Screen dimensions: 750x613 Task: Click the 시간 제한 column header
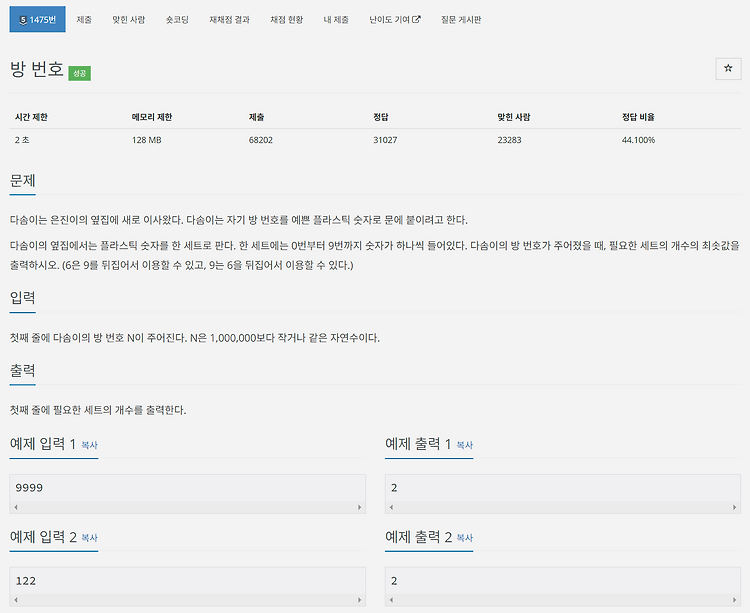(x=31, y=117)
